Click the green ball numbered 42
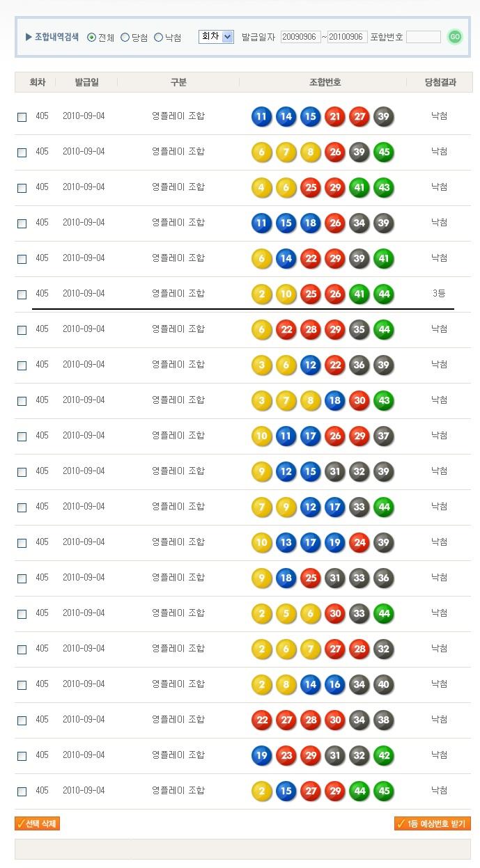The width and height of the screenshot is (480, 868). (x=384, y=755)
